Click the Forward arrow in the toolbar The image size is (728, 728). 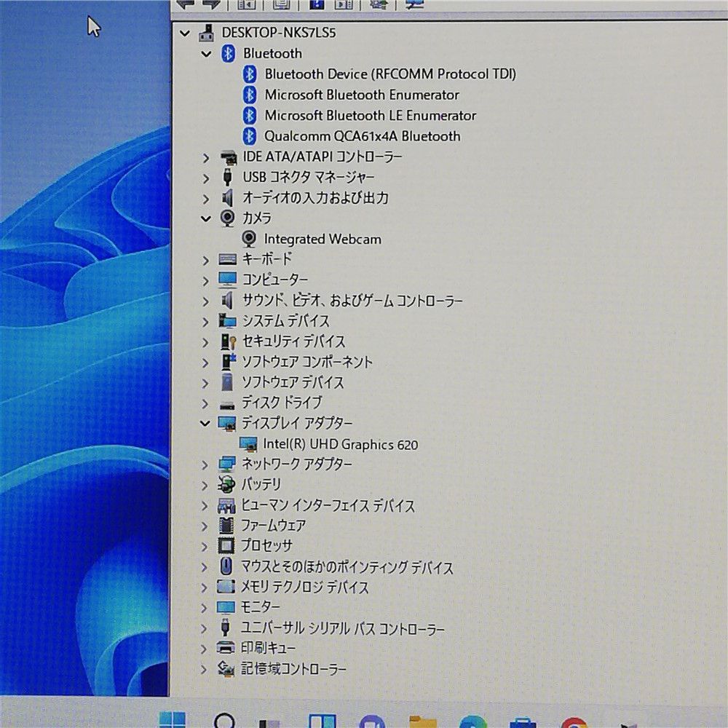click(x=211, y=4)
